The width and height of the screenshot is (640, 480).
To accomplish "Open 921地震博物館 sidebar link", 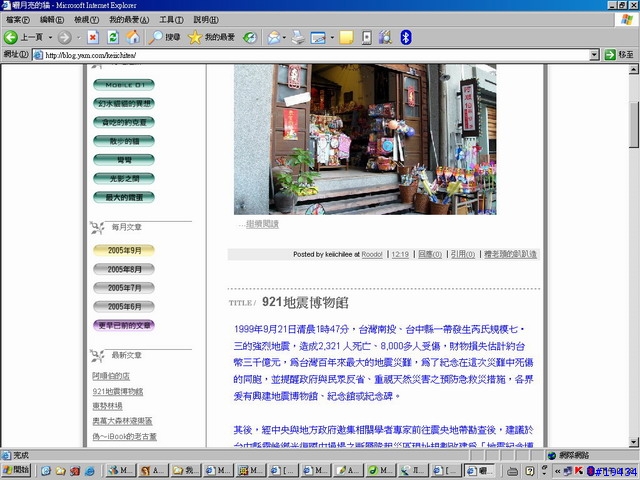I will coord(118,391).
